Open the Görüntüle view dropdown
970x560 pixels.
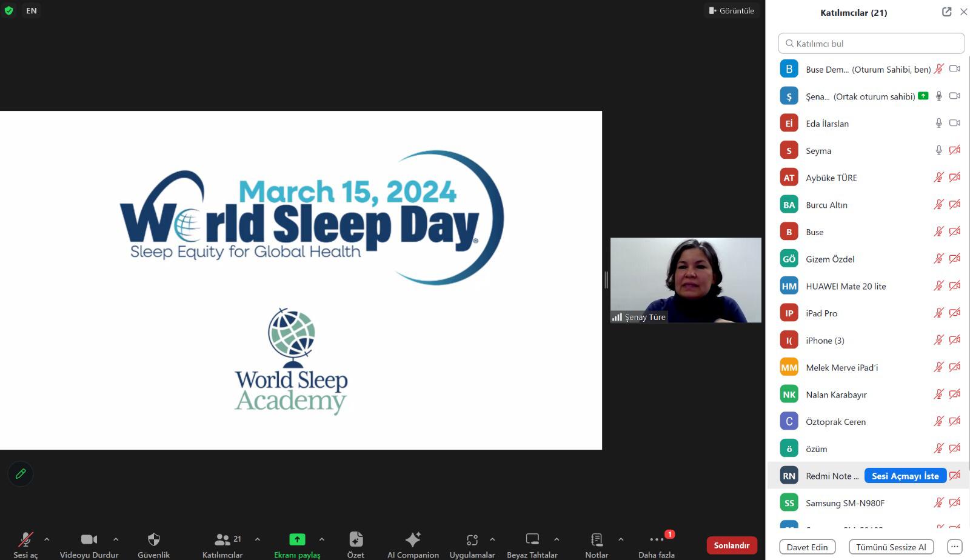pyautogui.click(x=731, y=11)
